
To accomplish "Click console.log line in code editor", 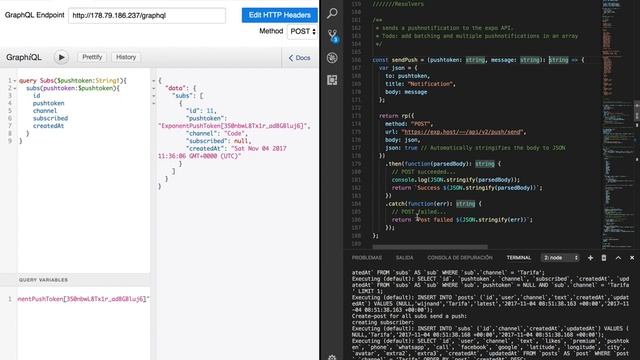I will pos(456,180).
